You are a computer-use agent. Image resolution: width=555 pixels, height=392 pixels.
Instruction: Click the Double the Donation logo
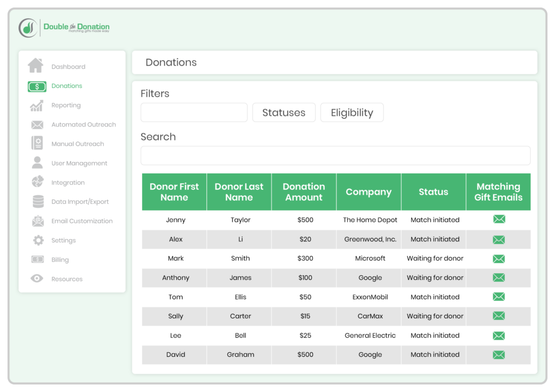[64, 28]
